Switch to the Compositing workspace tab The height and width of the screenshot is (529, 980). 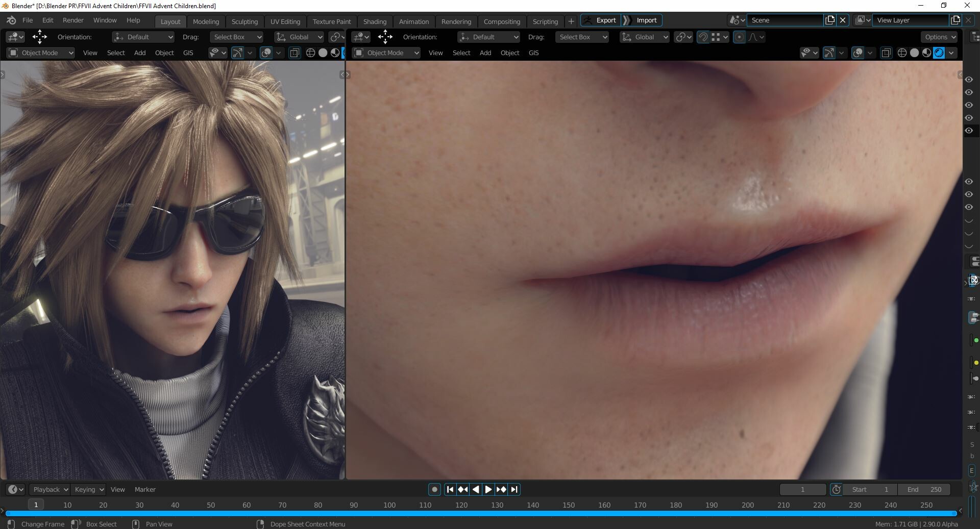[502, 21]
